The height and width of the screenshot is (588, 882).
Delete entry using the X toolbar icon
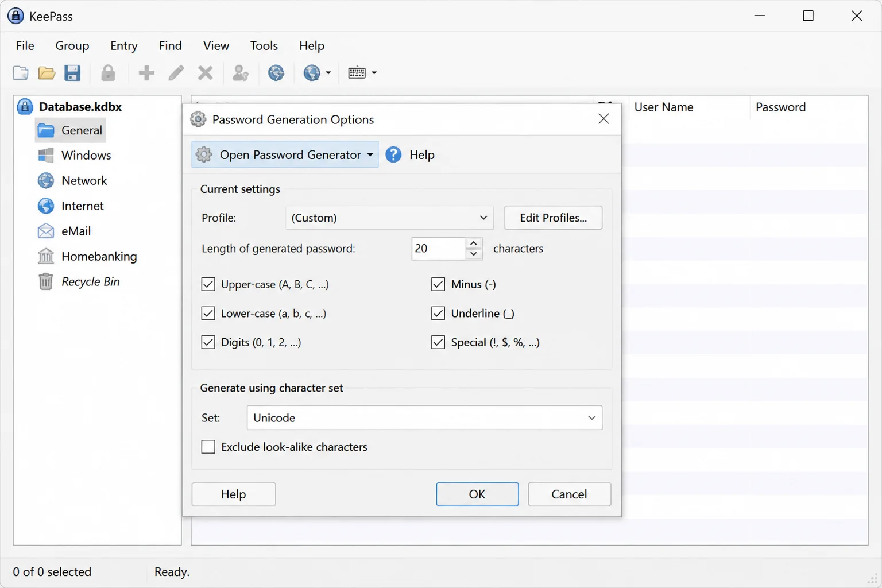coord(205,73)
